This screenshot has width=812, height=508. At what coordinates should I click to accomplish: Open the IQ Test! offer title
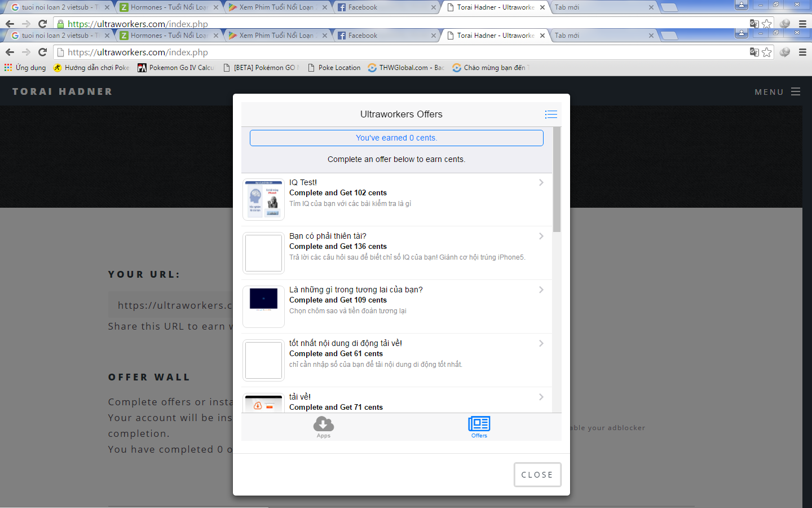[303, 182]
